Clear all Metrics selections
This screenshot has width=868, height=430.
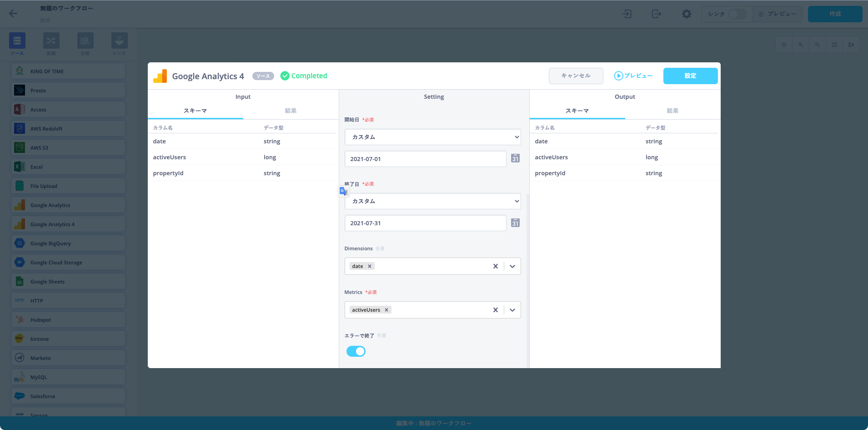(x=496, y=310)
